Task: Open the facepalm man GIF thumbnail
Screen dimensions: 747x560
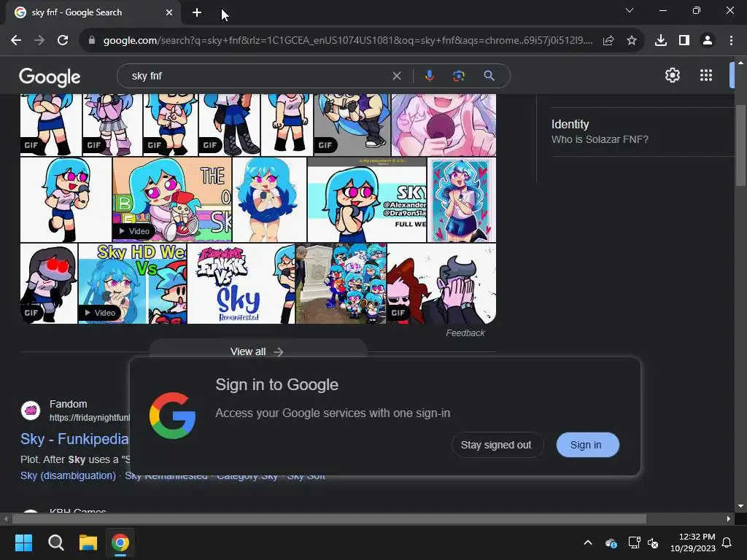Action: (441, 284)
